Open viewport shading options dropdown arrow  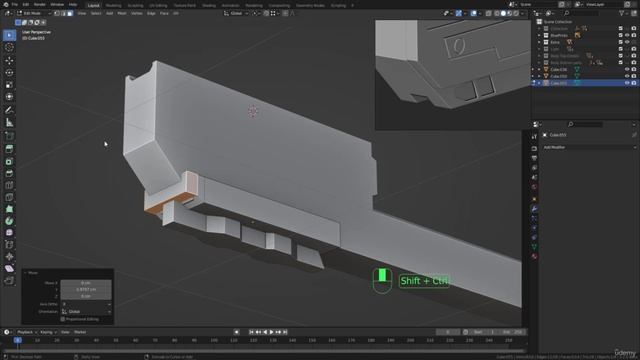(522, 13)
